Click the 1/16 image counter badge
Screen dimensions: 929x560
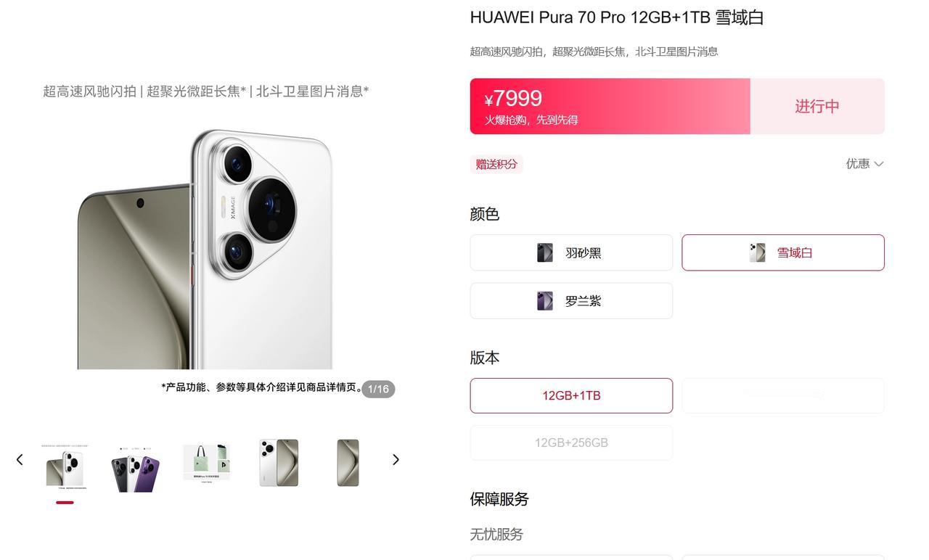click(x=378, y=389)
